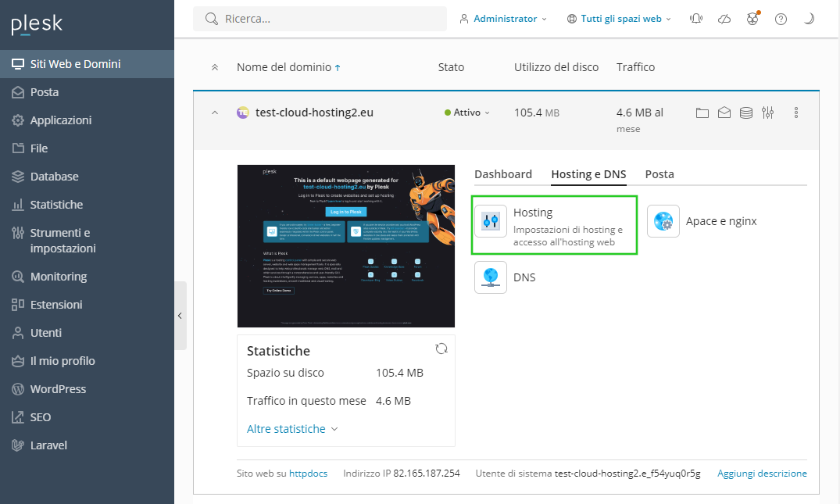Click the test-cloud-hosting2.eu domain favicon
The width and height of the screenshot is (840, 504).
(x=243, y=113)
